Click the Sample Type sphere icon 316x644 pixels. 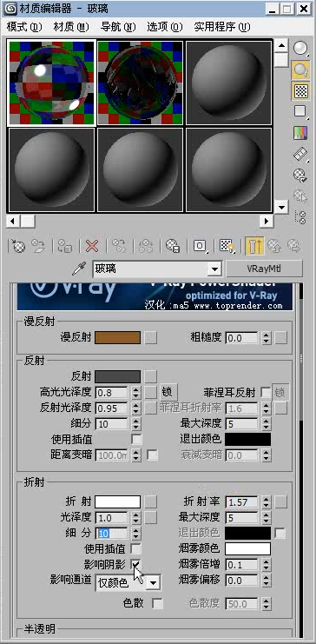point(301,49)
